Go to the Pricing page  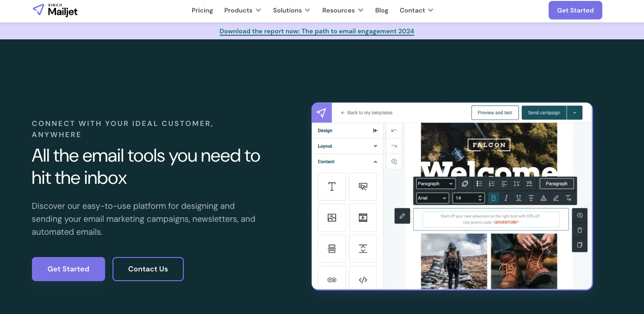click(202, 10)
